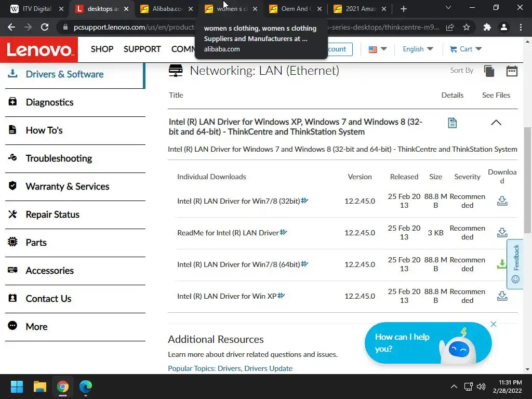This screenshot has height=399, width=532.
Task: Open the Chrome profile icon
Action: click(504, 27)
